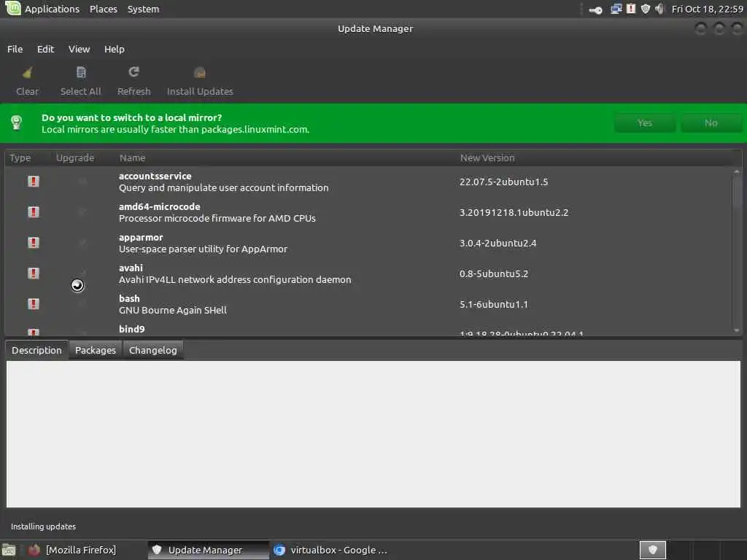Select the amd64-microcode package name
The width and height of the screenshot is (747, 560).
tap(160, 206)
